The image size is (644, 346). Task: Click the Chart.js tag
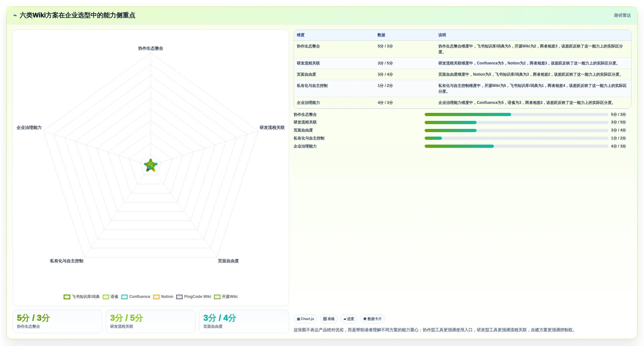306,319
